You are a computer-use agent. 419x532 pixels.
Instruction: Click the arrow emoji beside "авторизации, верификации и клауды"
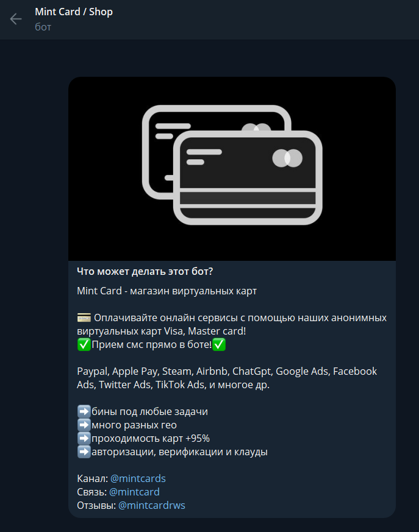click(x=84, y=452)
